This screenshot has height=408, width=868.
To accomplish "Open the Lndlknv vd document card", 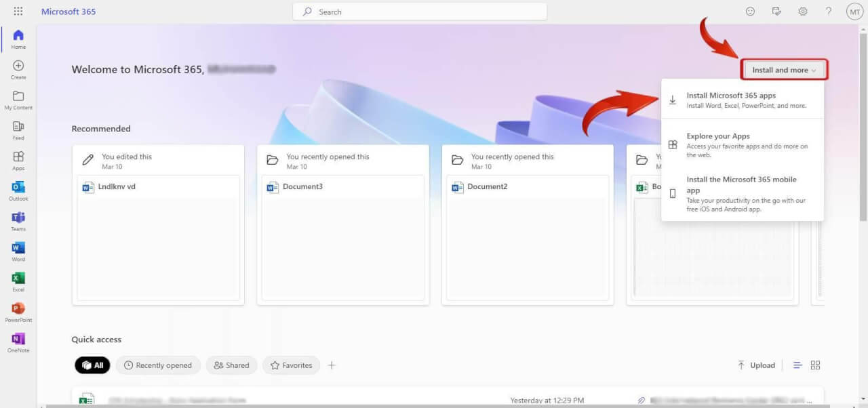I will (x=158, y=225).
